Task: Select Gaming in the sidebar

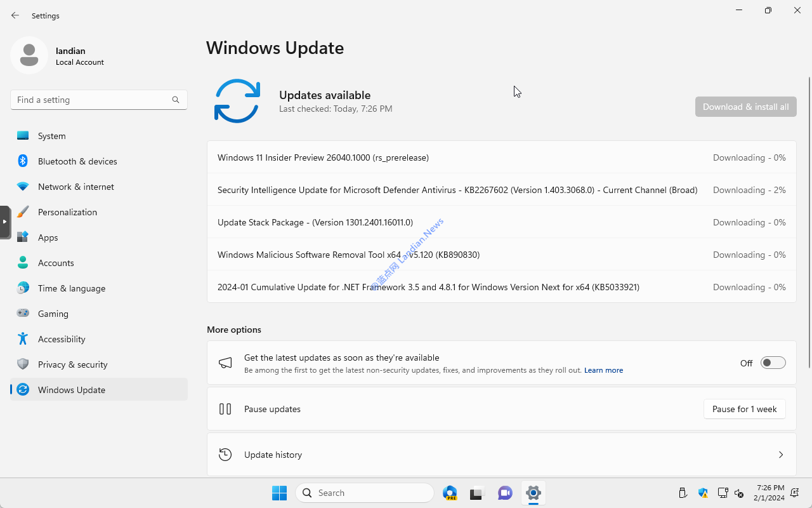Action: point(99,314)
